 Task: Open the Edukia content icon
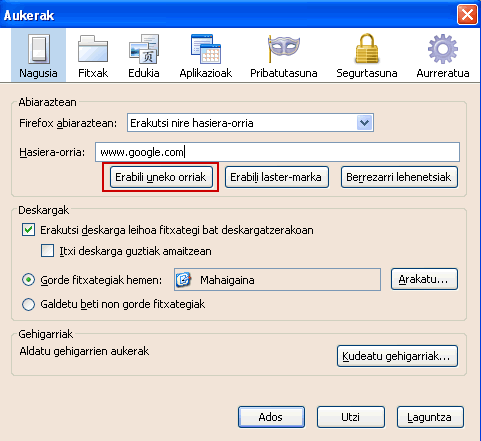point(144,49)
